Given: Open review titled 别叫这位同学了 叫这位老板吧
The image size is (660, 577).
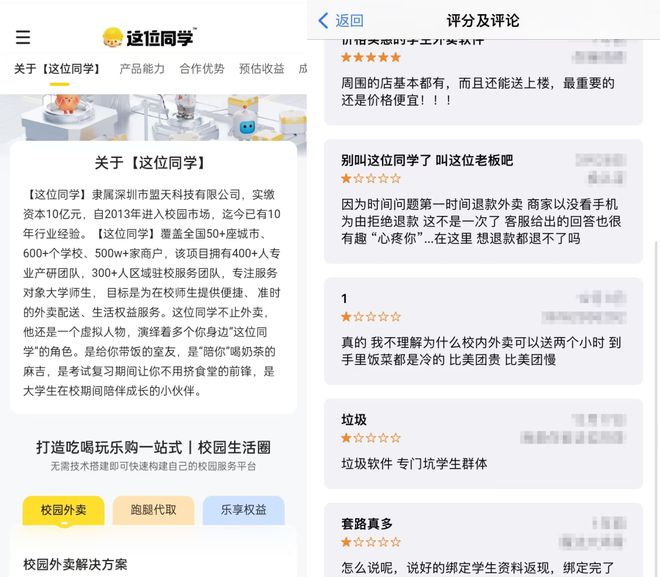Looking at the screenshot, I should point(483,201).
